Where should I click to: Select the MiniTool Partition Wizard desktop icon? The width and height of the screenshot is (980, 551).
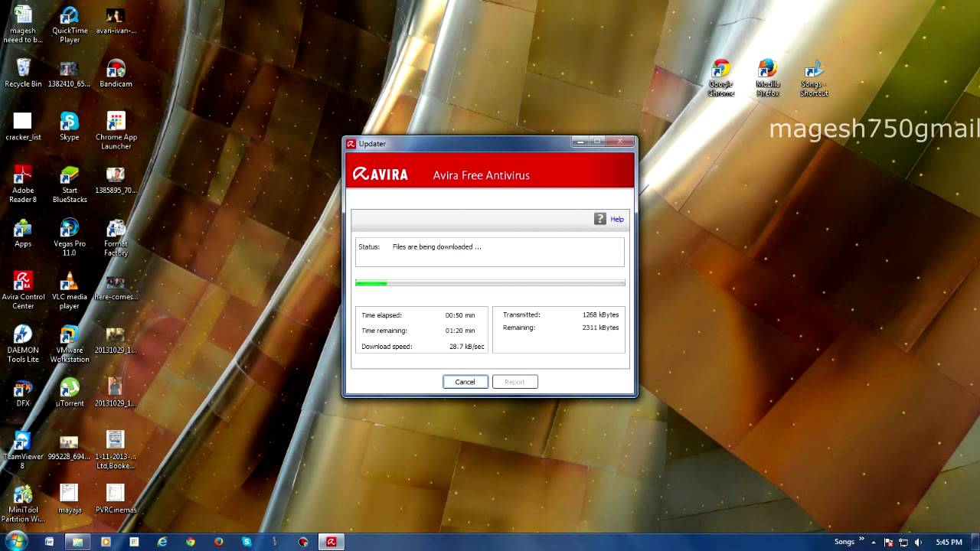click(23, 504)
